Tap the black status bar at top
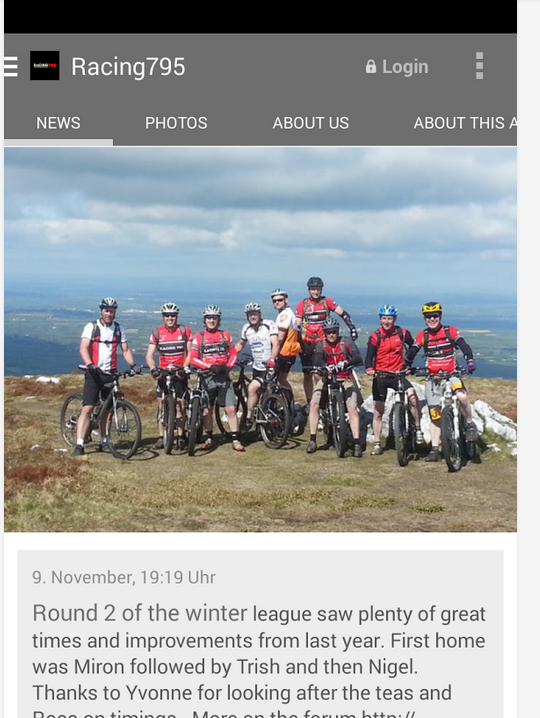Viewport: 540px width, 718px height. point(261,16)
